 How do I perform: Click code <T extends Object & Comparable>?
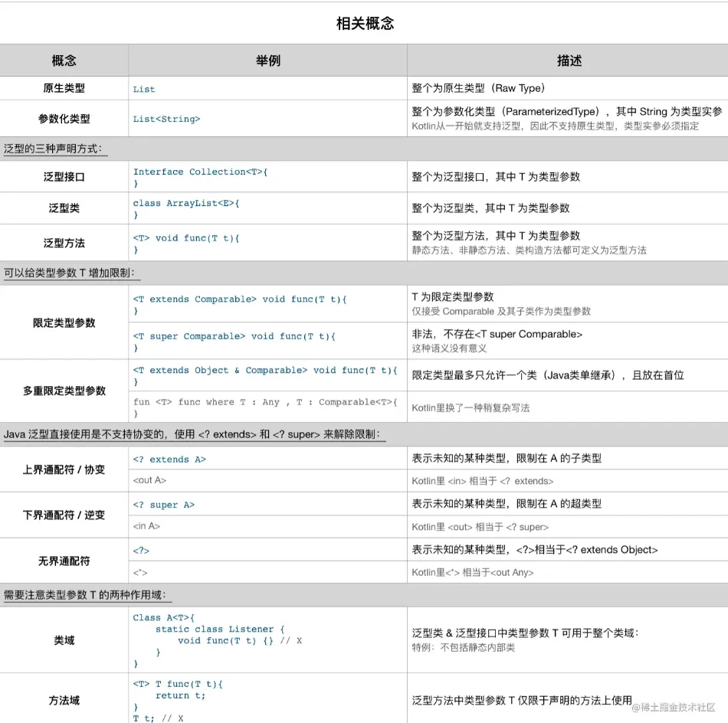click(x=265, y=371)
